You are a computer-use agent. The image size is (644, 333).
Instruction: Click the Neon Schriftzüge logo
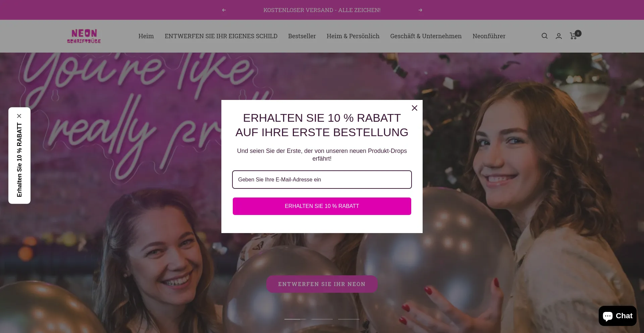[x=84, y=36]
